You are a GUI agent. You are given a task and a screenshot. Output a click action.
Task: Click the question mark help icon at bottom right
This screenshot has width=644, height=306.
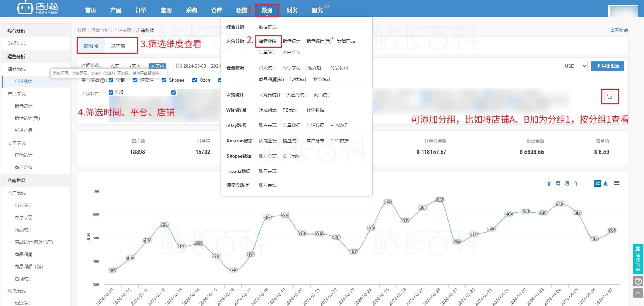point(638,281)
